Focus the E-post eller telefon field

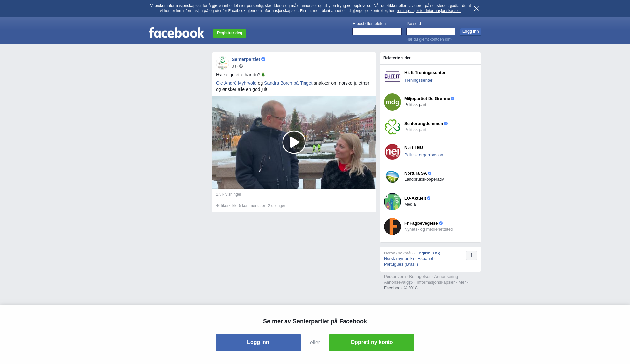(377, 31)
